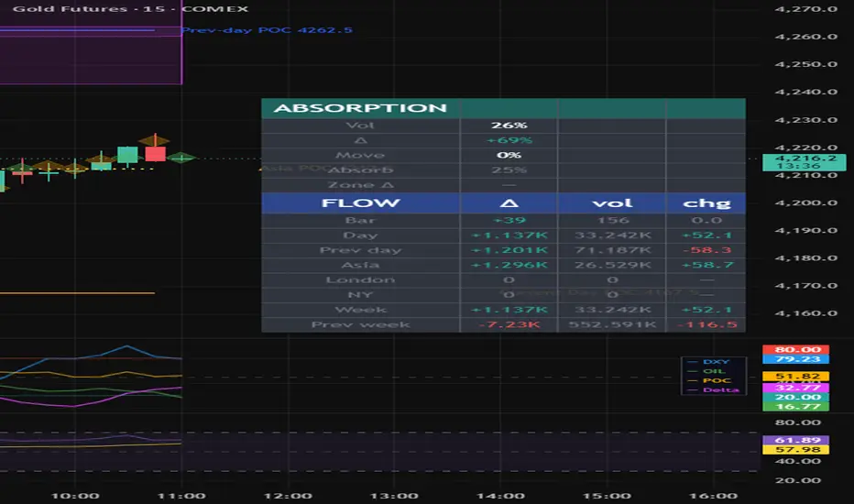Click the green diamond marker after red candle
Screen dimensions: 854x504
(x=181, y=158)
